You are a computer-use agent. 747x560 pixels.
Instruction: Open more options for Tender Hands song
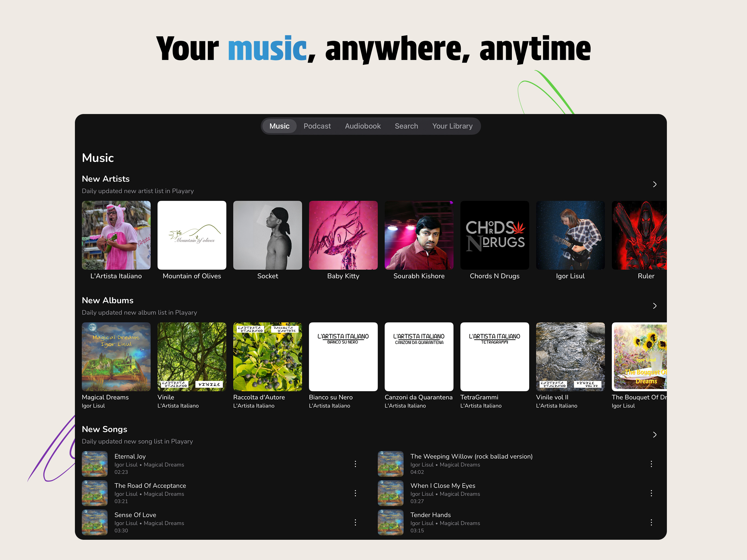pos(651,523)
